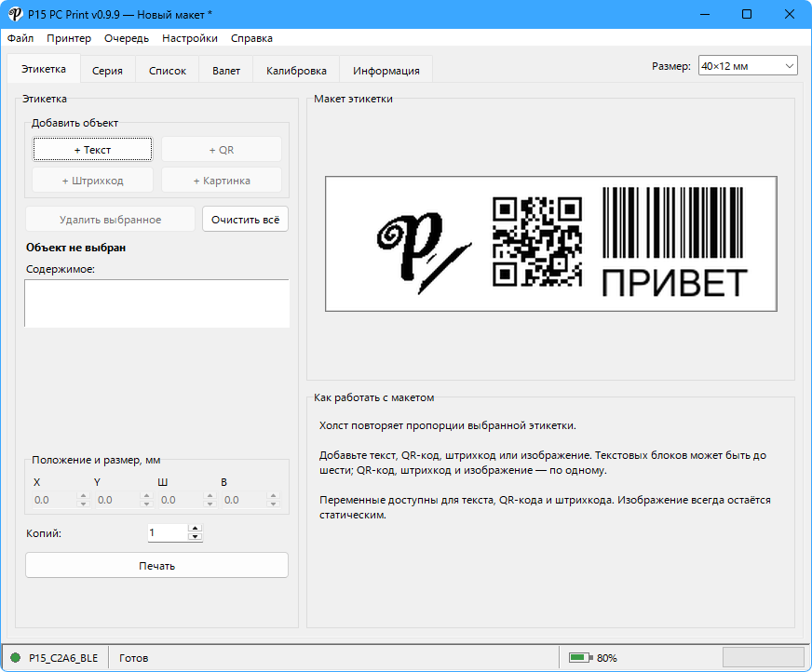Viewport: 812px width, 672px height.
Task: Click the battery level icon
Action: coord(580,657)
